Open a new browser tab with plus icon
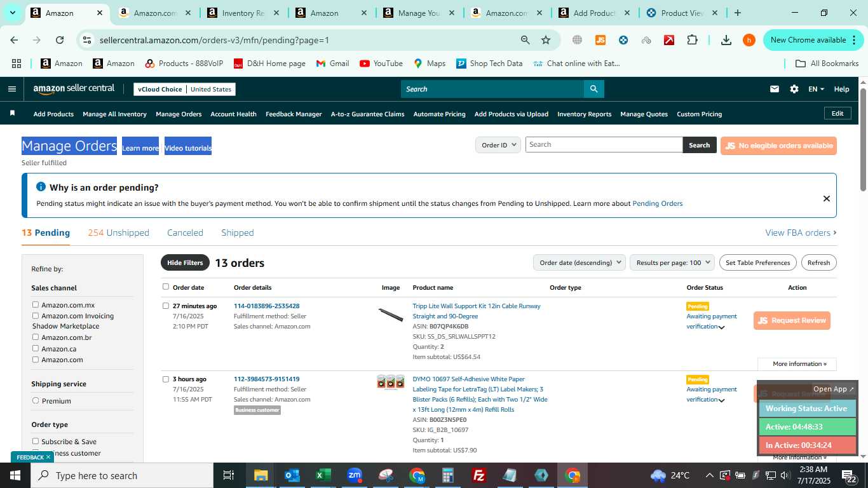This screenshot has height=488, width=868. [737, 13]
